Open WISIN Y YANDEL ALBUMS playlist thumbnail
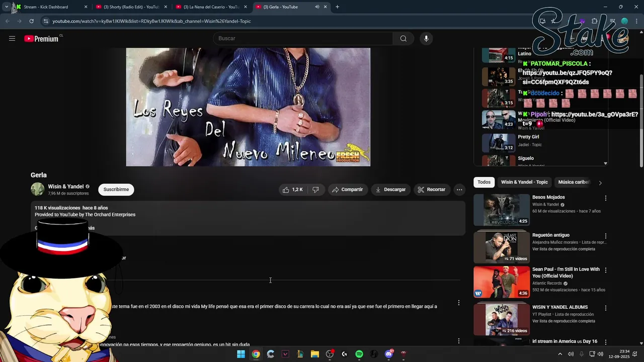The image size is (644, 362). point(502,319)
